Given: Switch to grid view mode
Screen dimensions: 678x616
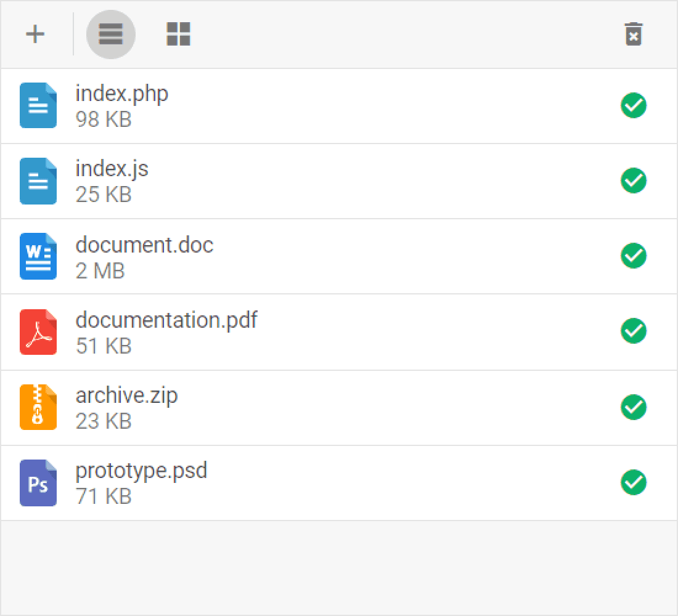Looking at the screenshot, I should coord(178,34).
